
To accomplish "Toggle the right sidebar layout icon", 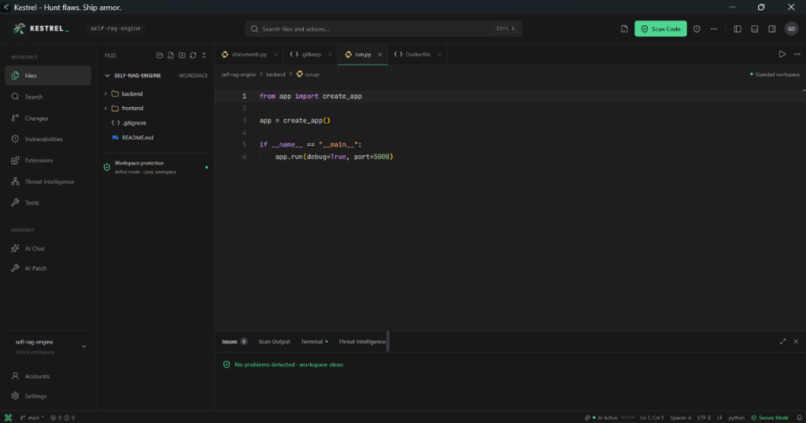I will (772, 29).
